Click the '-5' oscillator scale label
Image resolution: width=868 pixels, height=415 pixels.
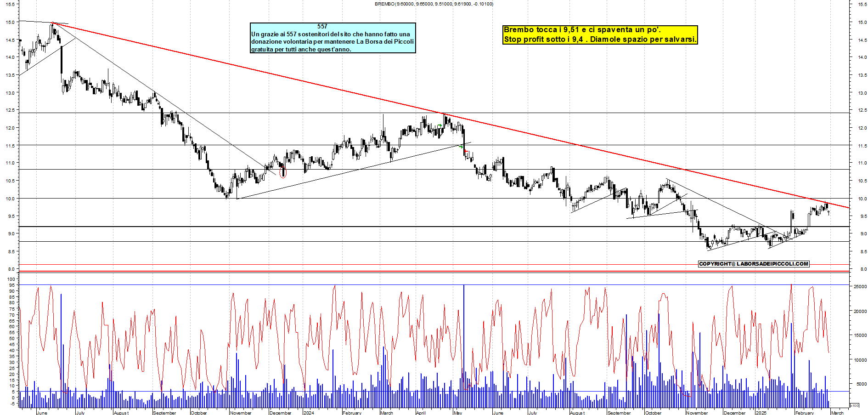tap(13, 404)
